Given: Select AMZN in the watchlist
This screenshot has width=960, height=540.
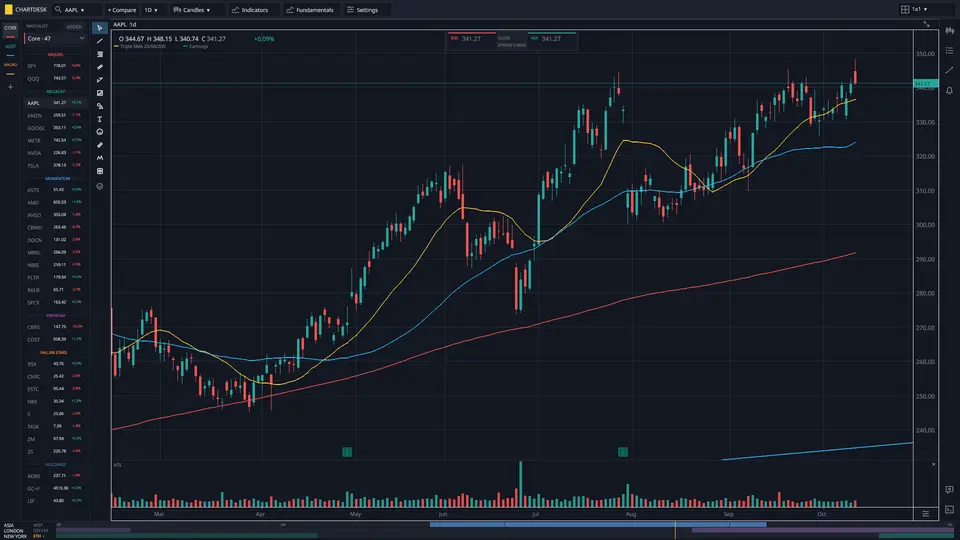Looking at the screenshot, I should coord(54,115).
